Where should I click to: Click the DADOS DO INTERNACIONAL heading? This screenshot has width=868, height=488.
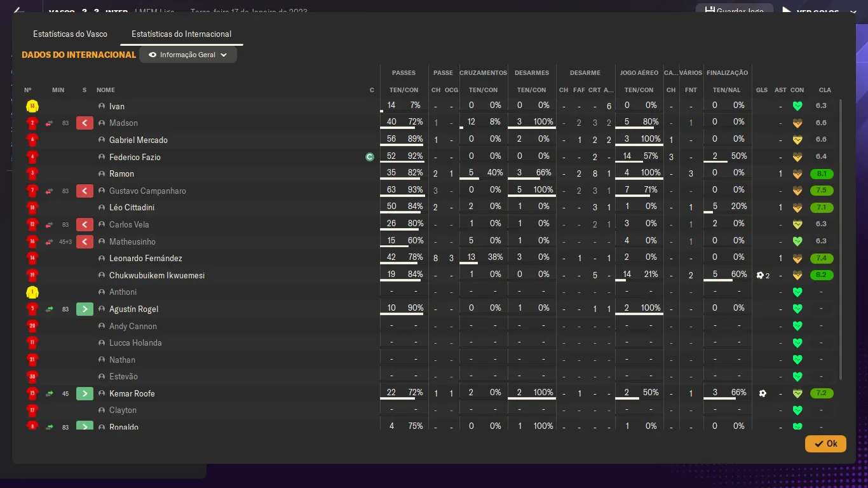coord(79,55)
